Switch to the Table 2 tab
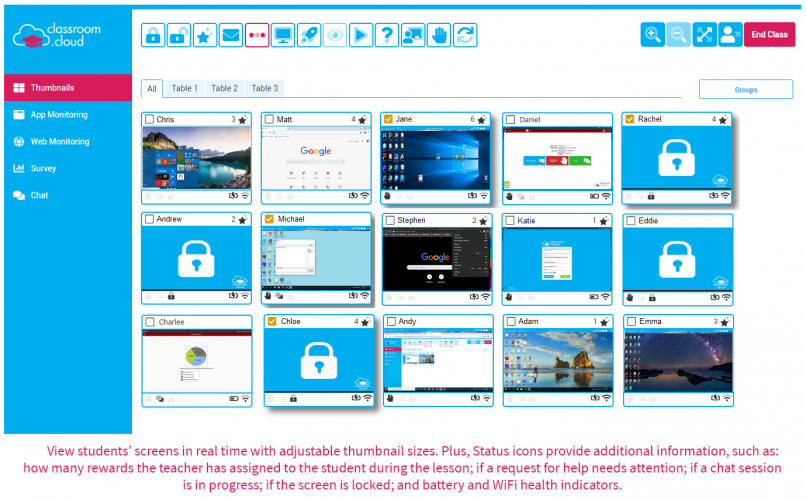Image resolution: width=806 pixels, height=500 pixels. [x=224, y=88]
